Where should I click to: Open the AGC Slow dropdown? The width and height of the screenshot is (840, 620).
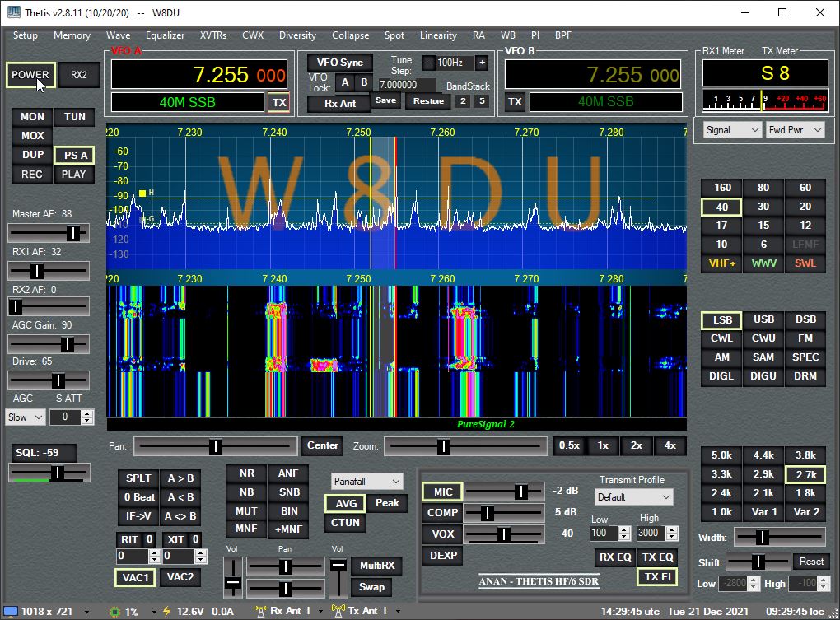coord(26,417)
